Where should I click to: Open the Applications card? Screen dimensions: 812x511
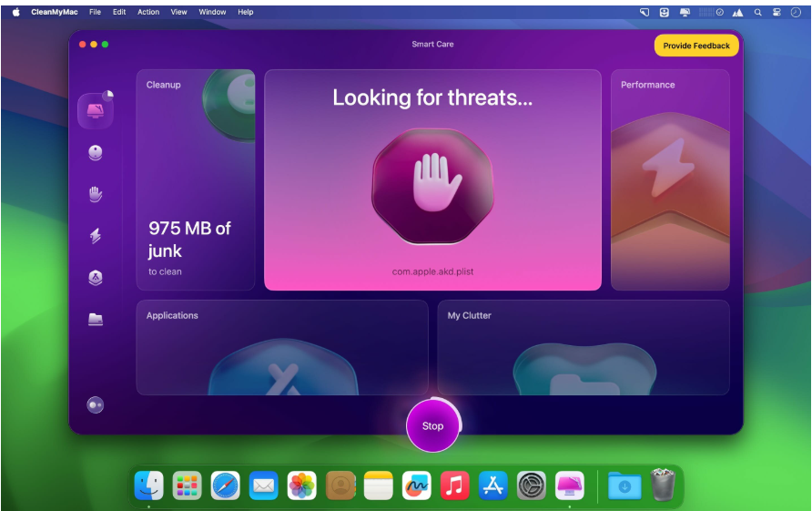[x=282, y=347]
